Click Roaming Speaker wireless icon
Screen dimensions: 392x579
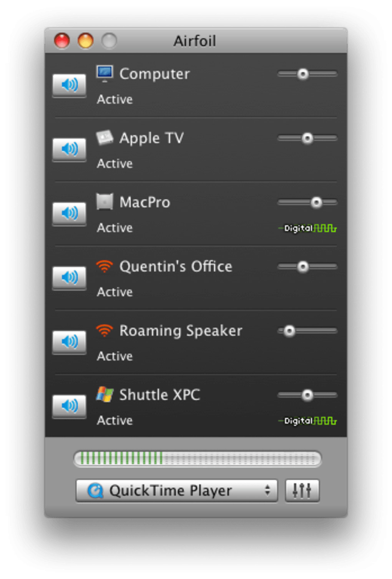tap(105, 330)
